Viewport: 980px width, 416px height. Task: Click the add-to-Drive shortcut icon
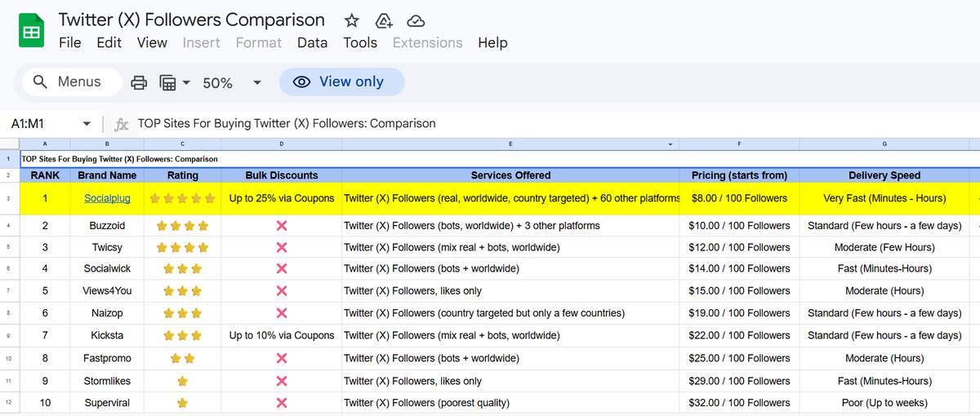(x=383, y=20)
